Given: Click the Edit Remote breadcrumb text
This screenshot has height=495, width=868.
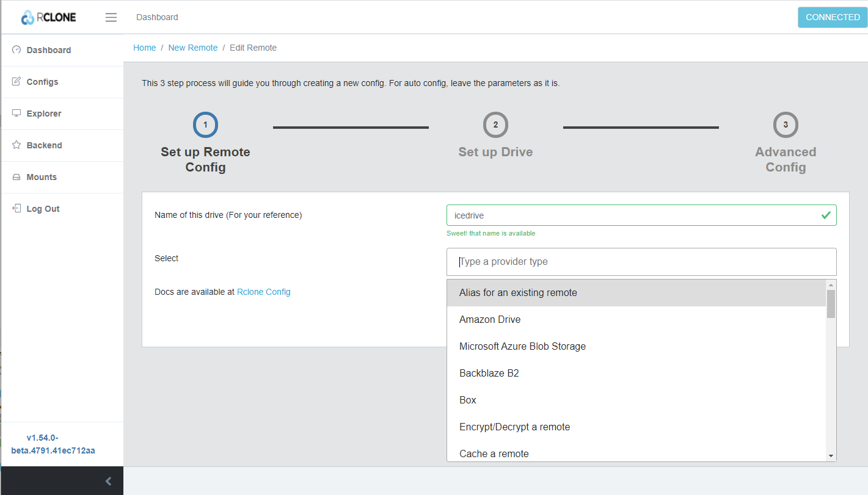Looking at the screenshot, I should point(253,48).
